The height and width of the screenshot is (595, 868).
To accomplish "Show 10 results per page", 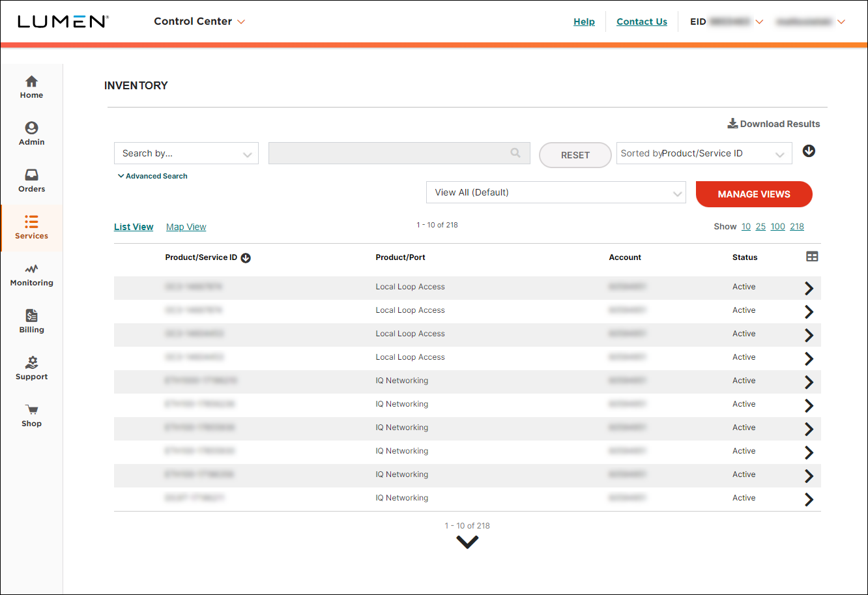I will (746, 227).
